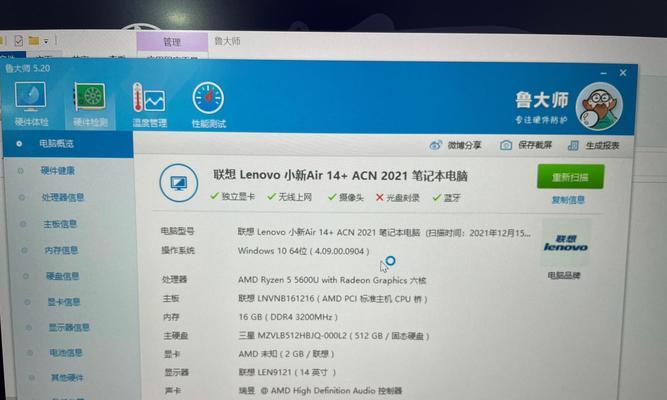Open 电池信息 battery info
This screenshot has width=667, height=400.
tap(66, 352)
